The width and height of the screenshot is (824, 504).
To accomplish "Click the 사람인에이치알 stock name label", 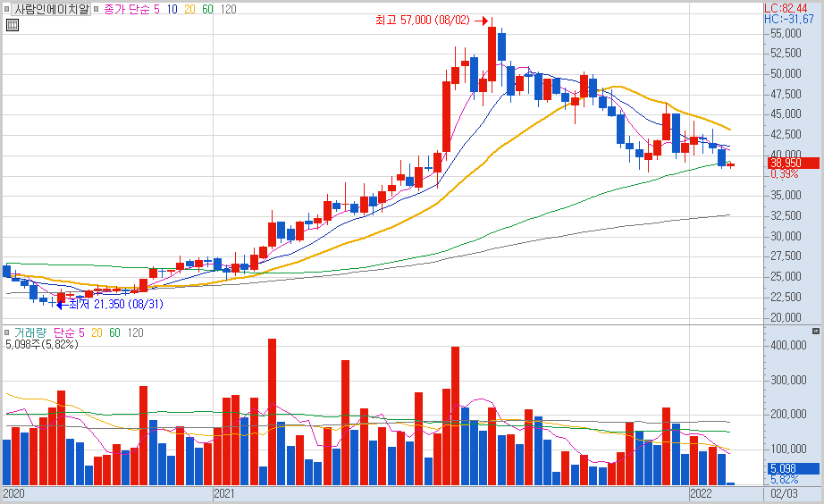I will tap(52, 9).
